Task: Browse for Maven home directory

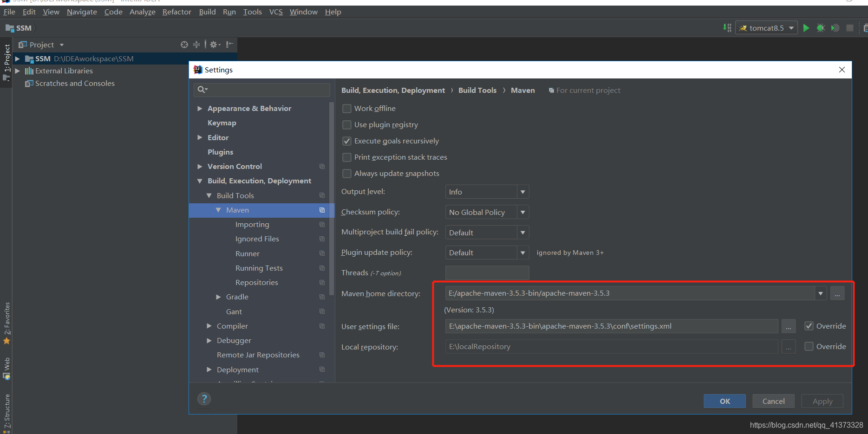Action: pyautogui.click(x=837, y=293)
